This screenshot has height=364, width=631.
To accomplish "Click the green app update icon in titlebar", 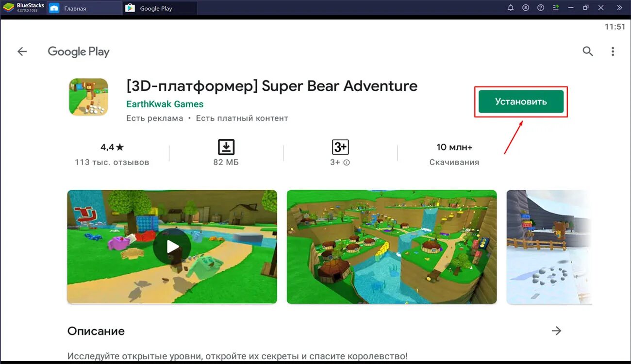I will (555, 7).
